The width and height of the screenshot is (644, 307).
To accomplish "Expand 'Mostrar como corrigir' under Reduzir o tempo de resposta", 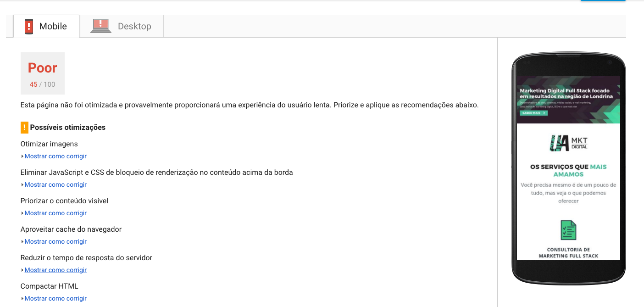I will (56, 270).
